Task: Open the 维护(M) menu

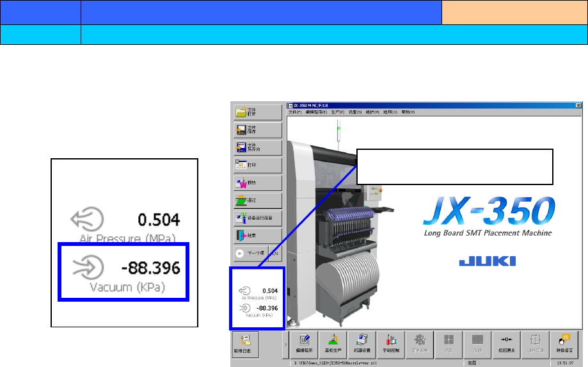Action: (x=372, y=112)
